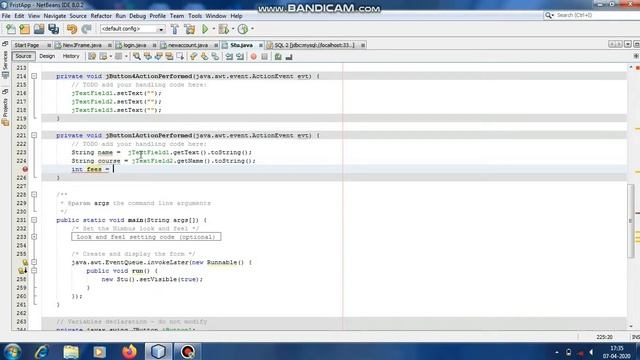
Task: Collapse the invokeLater Runnable fold
Action: tap(34, 262)
